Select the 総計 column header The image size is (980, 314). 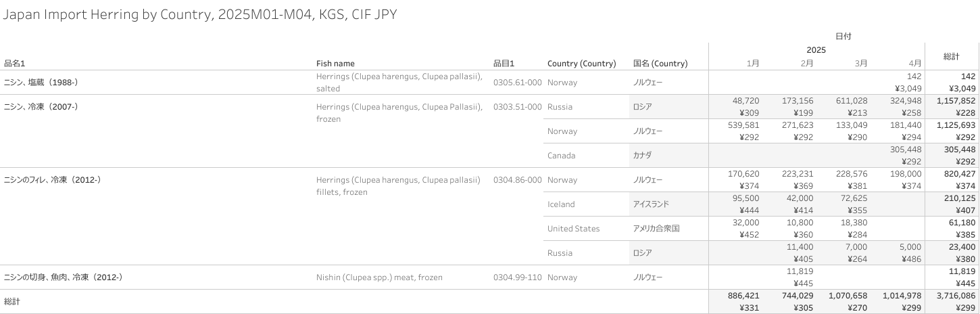pyautogui.click(x=952, y=57)
